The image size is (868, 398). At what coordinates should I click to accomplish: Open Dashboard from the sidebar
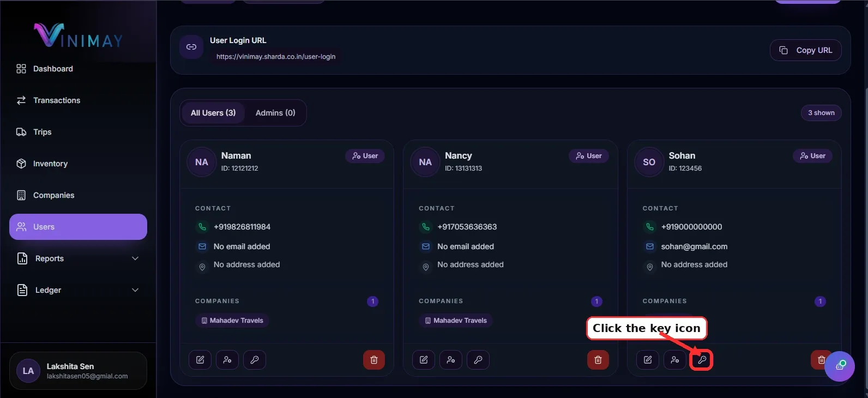coord(78,69)
